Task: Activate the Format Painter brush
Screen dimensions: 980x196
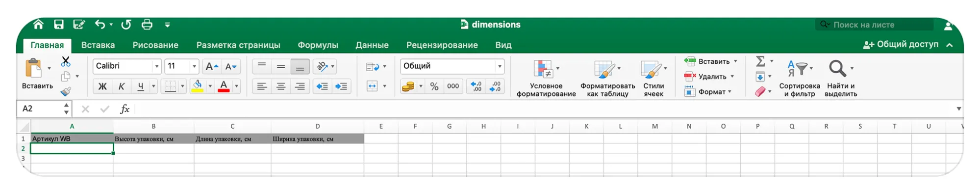Action: tap(66, 91)
